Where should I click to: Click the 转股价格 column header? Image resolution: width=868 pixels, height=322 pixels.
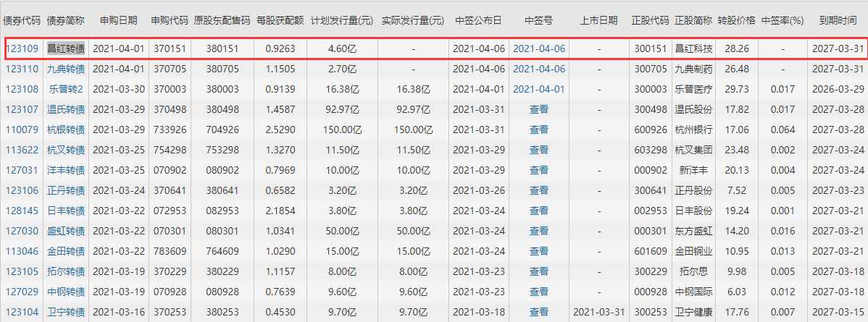click(x=736, y=20)
